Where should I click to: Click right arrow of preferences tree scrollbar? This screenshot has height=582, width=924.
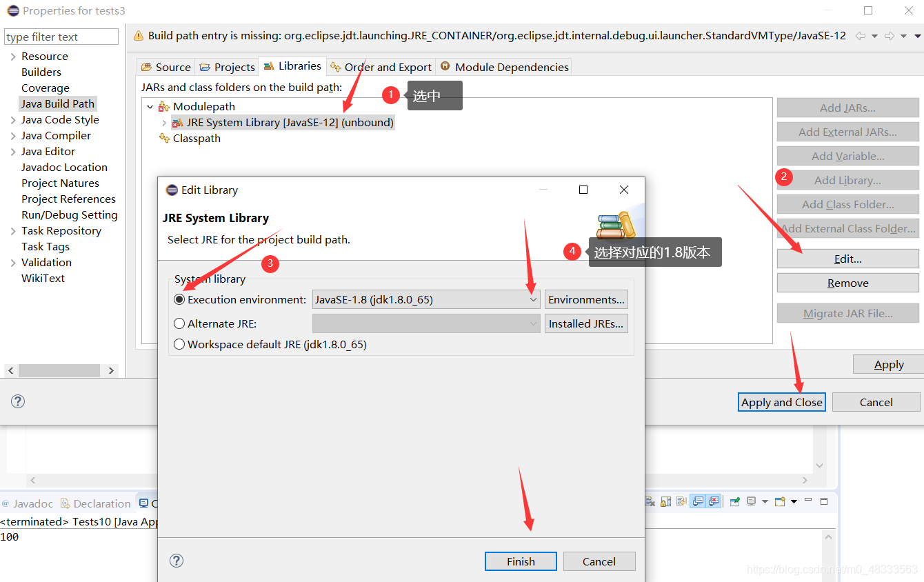[111, 370]
